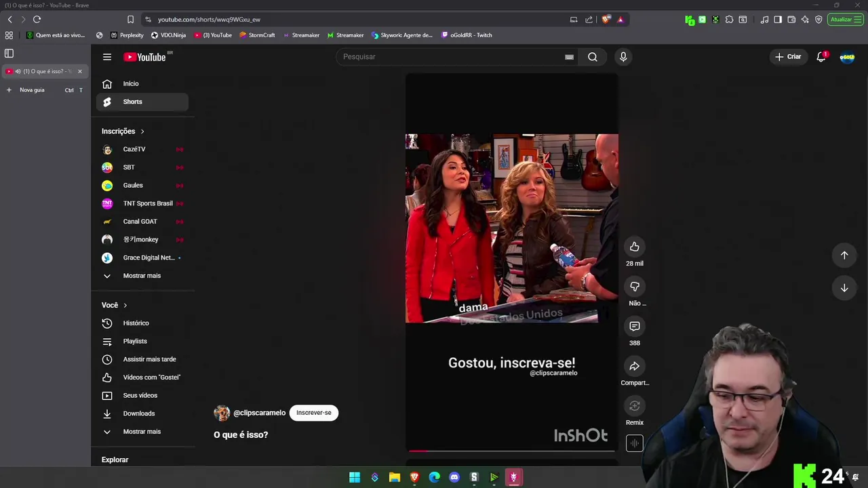868x488 pixels.
Task: Open TNT Sports Brasil channel
Action: (142, 203)
